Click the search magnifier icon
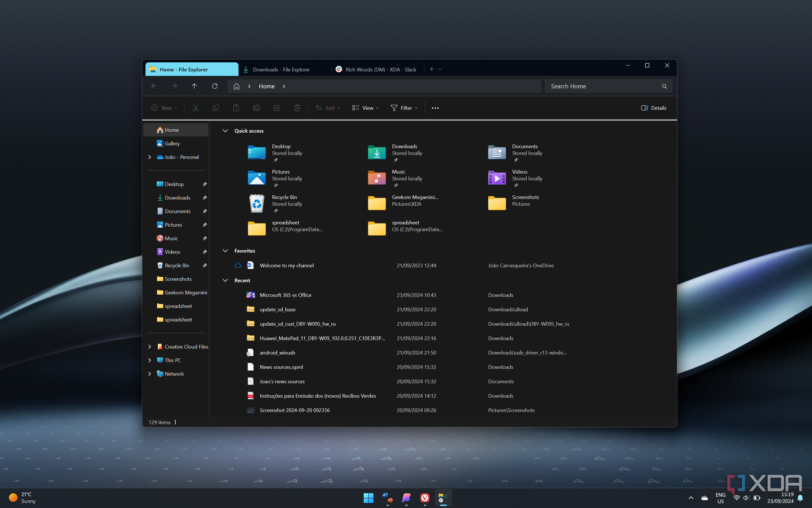Image resolution: width=812 pixels, height=508 pixels. tap(664, 86)
